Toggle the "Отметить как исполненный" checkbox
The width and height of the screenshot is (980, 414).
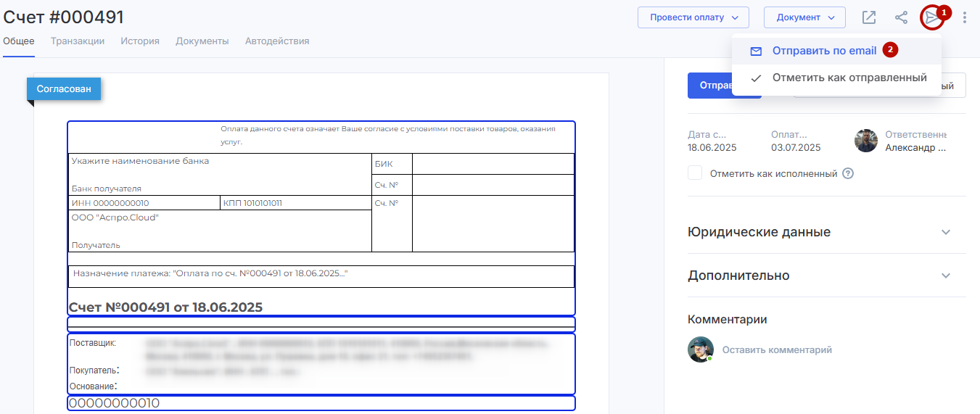(x=695, y=173)
